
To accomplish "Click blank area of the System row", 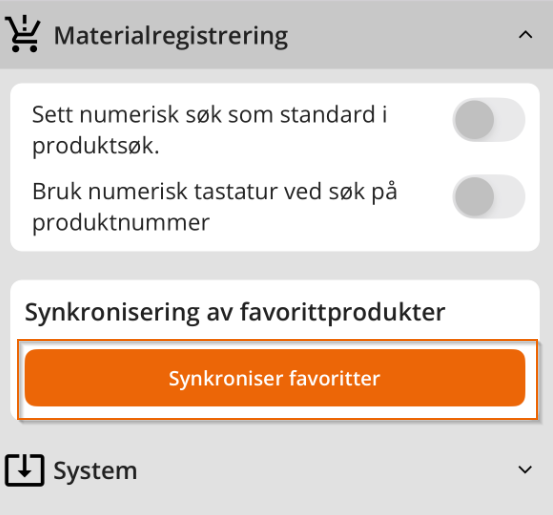I will pyautogui.click(x=324, y=470).
